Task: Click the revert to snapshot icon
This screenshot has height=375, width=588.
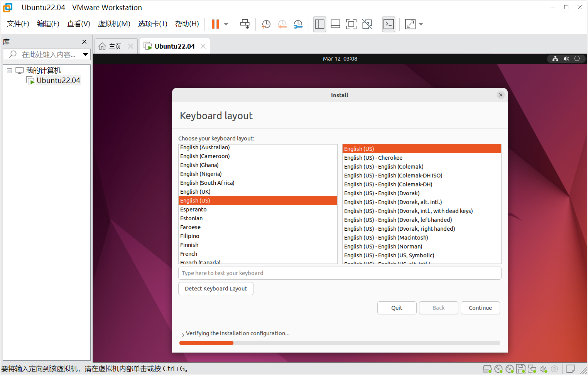Action: tap(282, 24)
